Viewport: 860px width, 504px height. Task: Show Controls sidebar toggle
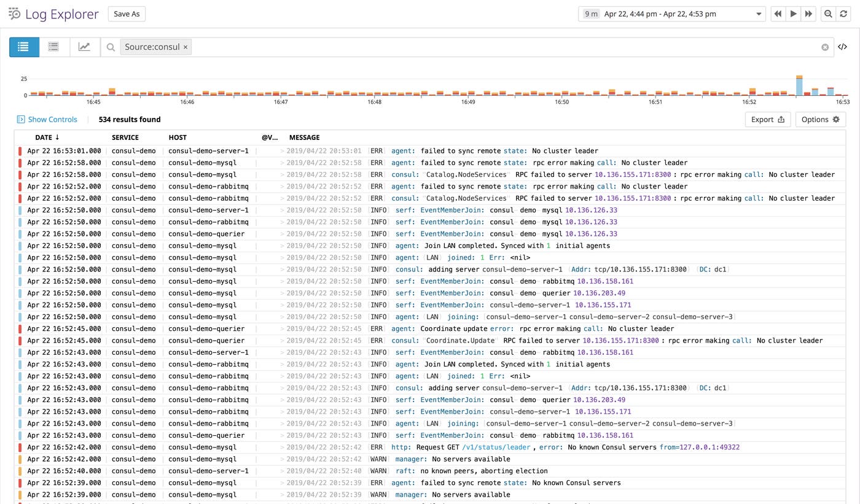pyautogui.click(x=47, y=119)
